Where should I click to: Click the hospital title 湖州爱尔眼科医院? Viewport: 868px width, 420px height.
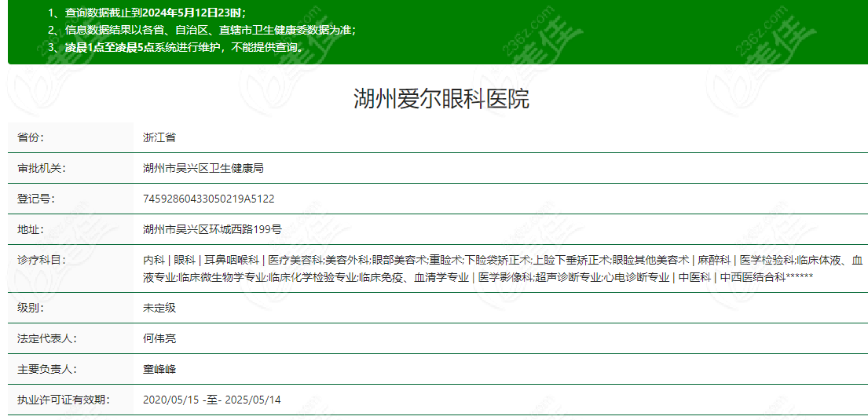click(441, 99)
